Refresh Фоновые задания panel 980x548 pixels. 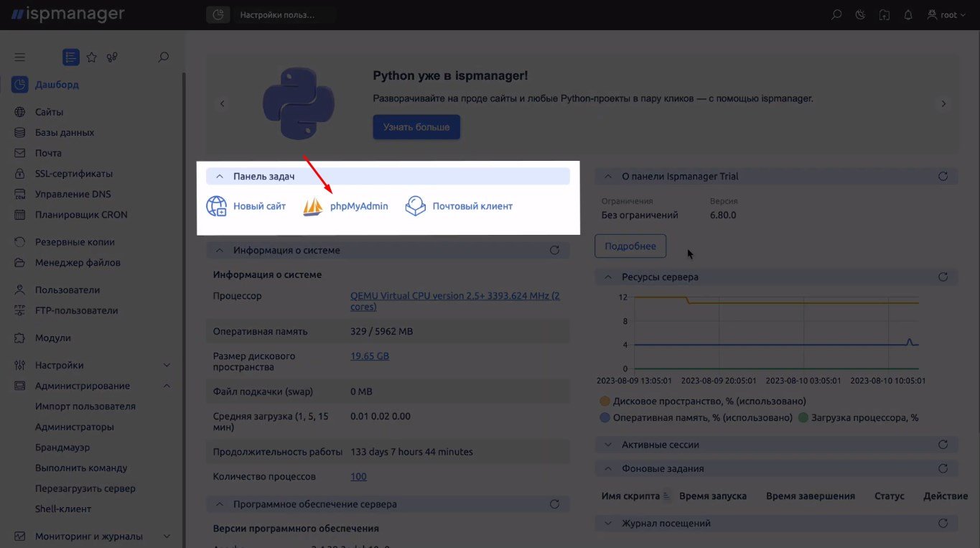[x=943, y=469]
